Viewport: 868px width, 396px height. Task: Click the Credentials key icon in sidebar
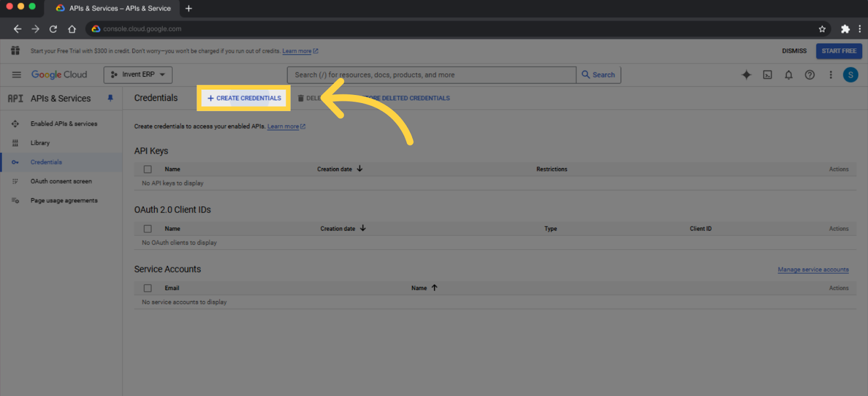[15, 162]
